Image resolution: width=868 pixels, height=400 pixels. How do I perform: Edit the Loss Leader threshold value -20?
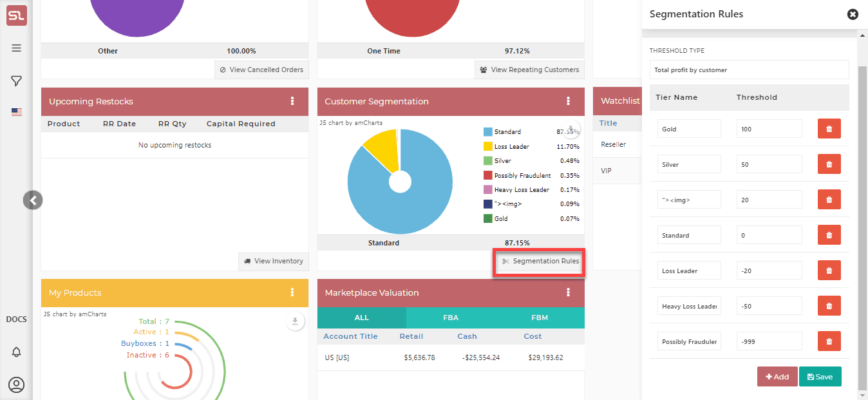(769, 271)
